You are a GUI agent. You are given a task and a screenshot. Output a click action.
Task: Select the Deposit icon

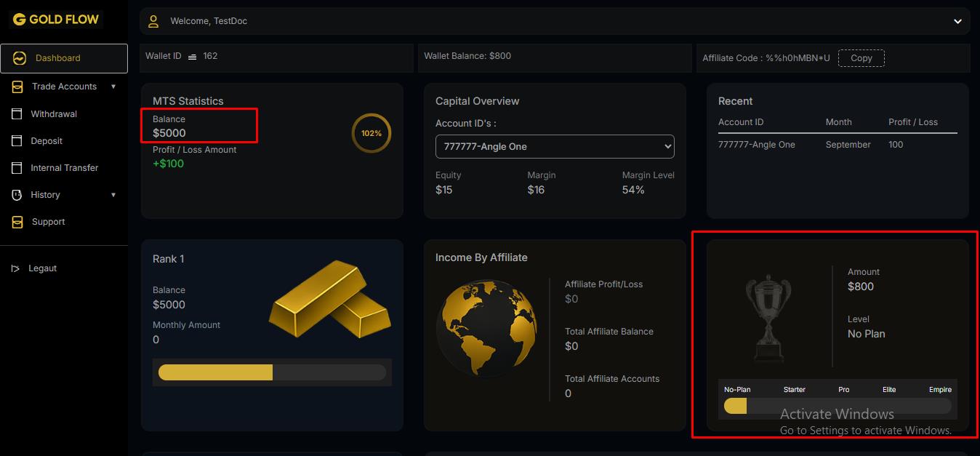(17, 140)
